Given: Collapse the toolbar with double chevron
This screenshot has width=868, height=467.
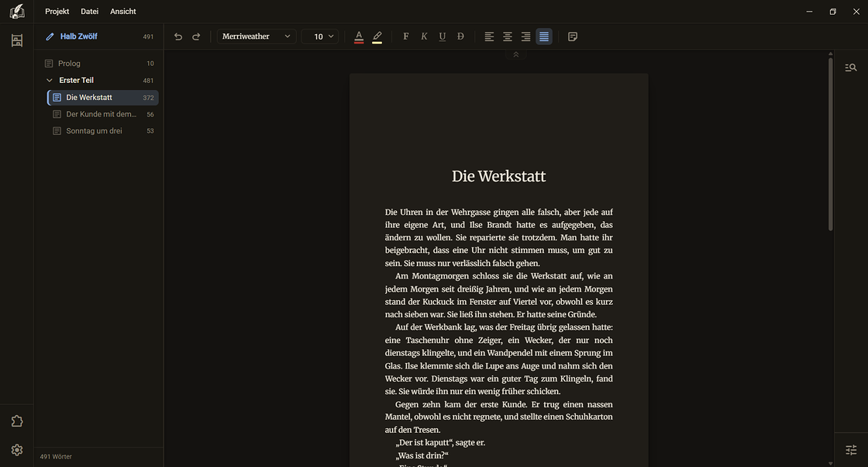Looking at the screenshot, I should 516,54.
